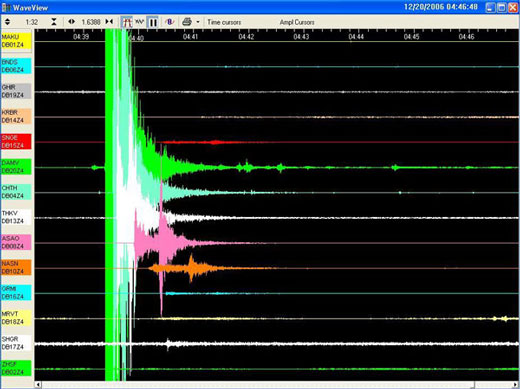Click the 1.6388 time scale value
The height and width of the screenshot is (389, 520).
[91, 22]
